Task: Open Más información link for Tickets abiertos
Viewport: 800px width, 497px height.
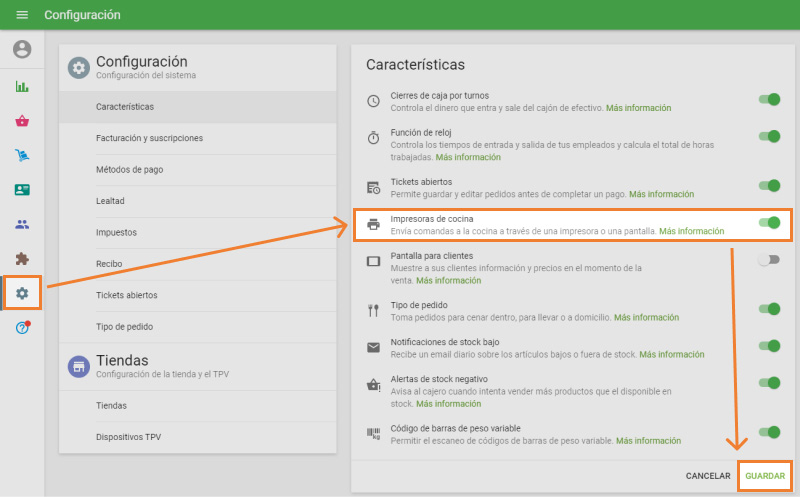Action: 661,194
